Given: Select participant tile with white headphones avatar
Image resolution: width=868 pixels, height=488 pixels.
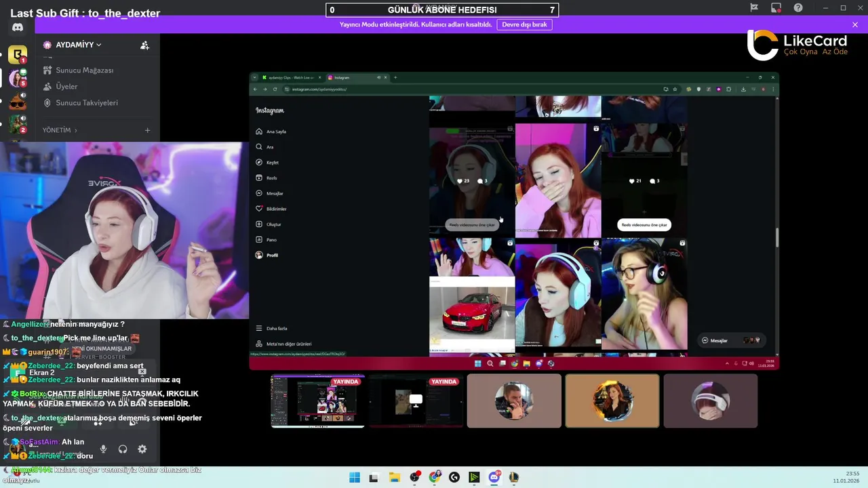Looking at the screenshot, I should [711, 401].
